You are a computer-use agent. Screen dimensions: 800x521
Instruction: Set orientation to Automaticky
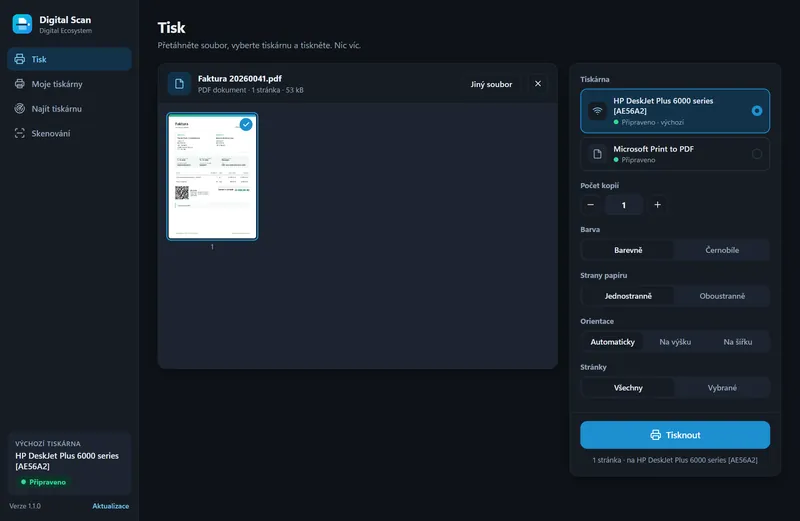(x=613, y=342)
